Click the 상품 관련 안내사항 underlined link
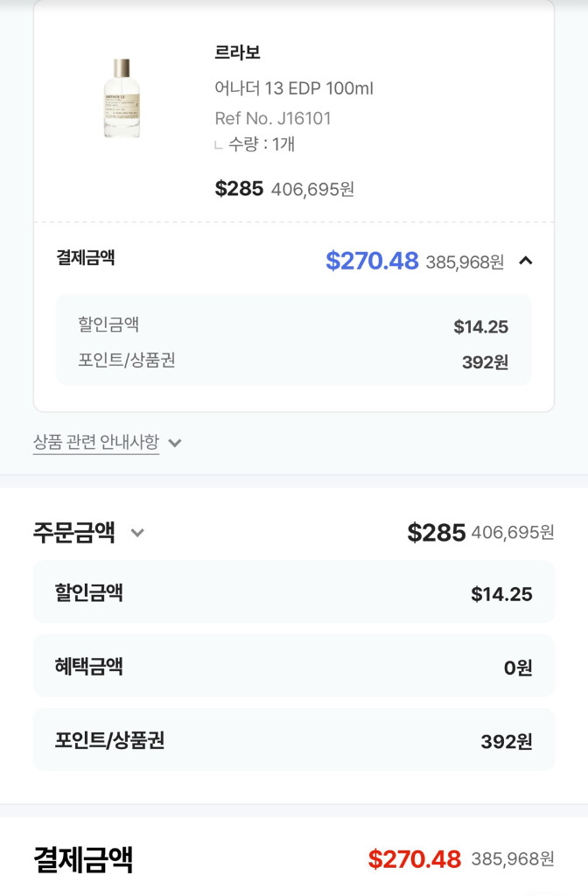Screen dimensions: 588x896 96,443
